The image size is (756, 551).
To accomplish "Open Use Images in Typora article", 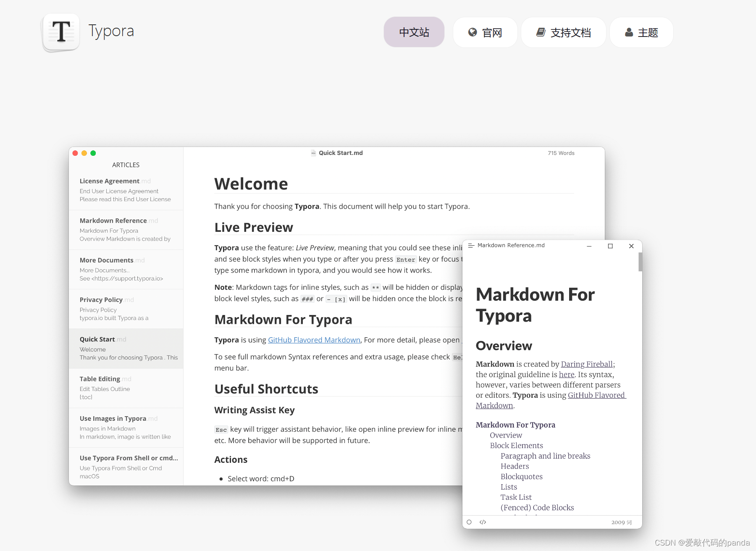I will tap(126, 428).
